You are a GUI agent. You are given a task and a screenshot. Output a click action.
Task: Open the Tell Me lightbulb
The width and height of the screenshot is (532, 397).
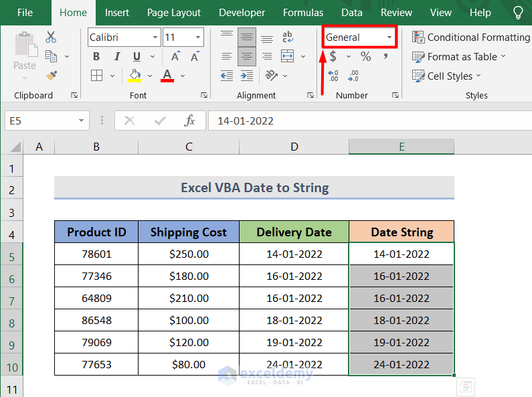point(517,13)
